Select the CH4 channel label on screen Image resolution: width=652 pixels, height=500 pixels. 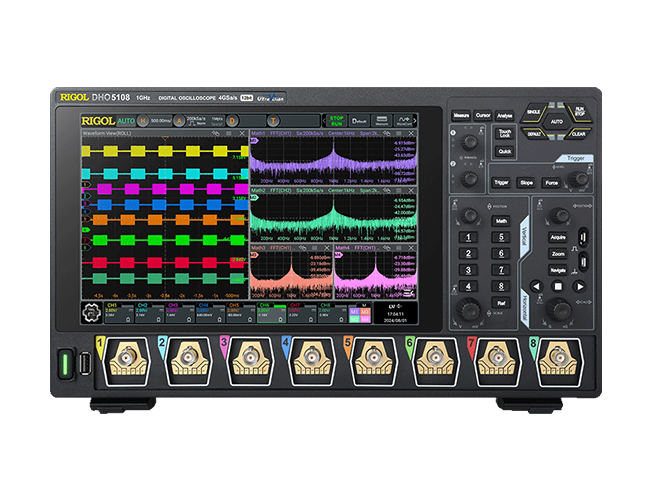pos(203,305)
